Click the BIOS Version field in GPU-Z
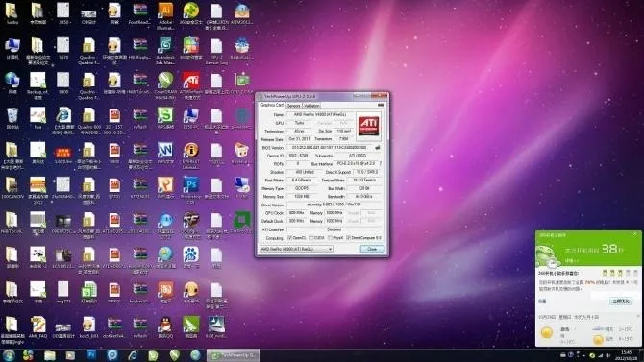644x362 pixels. point(330,147)
